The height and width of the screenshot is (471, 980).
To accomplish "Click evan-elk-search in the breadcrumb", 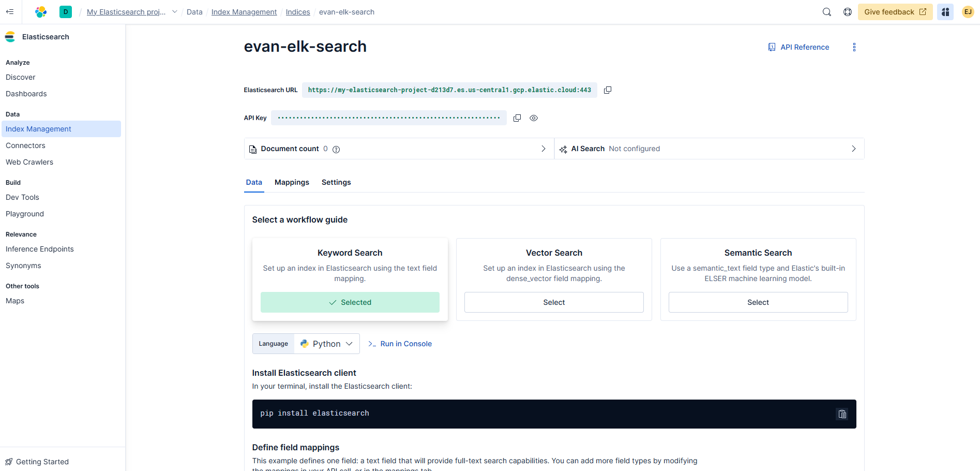I will click(346, 12).
